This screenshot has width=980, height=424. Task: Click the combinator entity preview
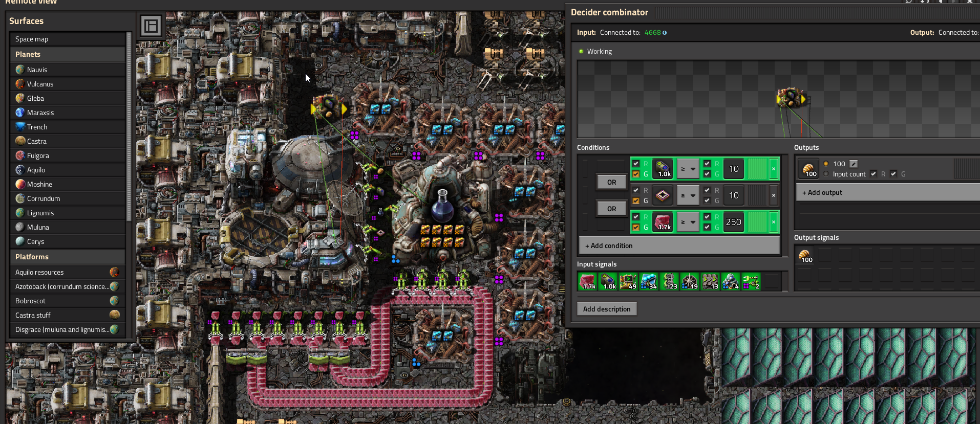click(791, 98)
